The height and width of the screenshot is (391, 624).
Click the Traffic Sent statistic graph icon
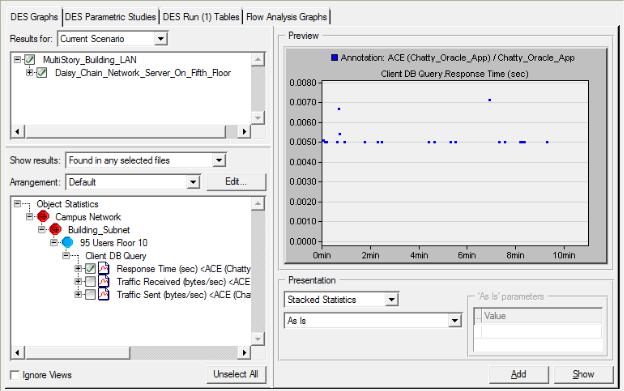(x=103, y=295)
